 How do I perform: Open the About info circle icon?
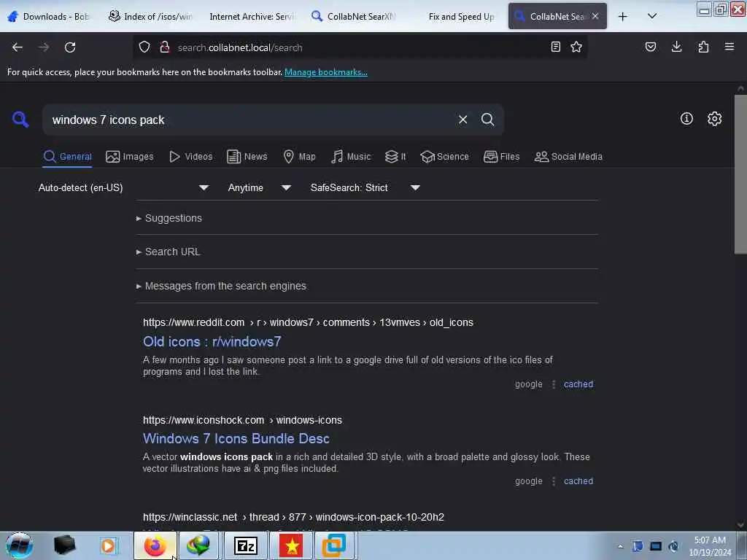[x=686, y=119]
